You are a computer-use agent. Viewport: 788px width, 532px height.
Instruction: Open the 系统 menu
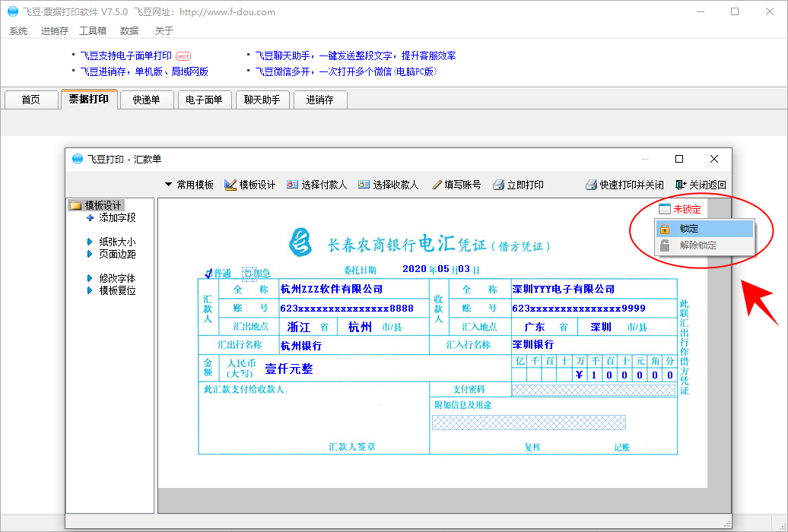[x=18, y=30]
